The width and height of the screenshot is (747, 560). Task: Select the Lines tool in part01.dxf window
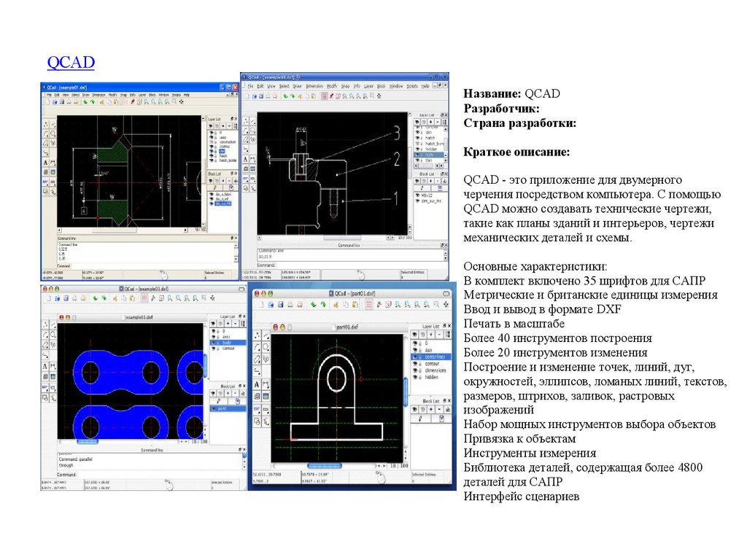(x=266, y=335)
